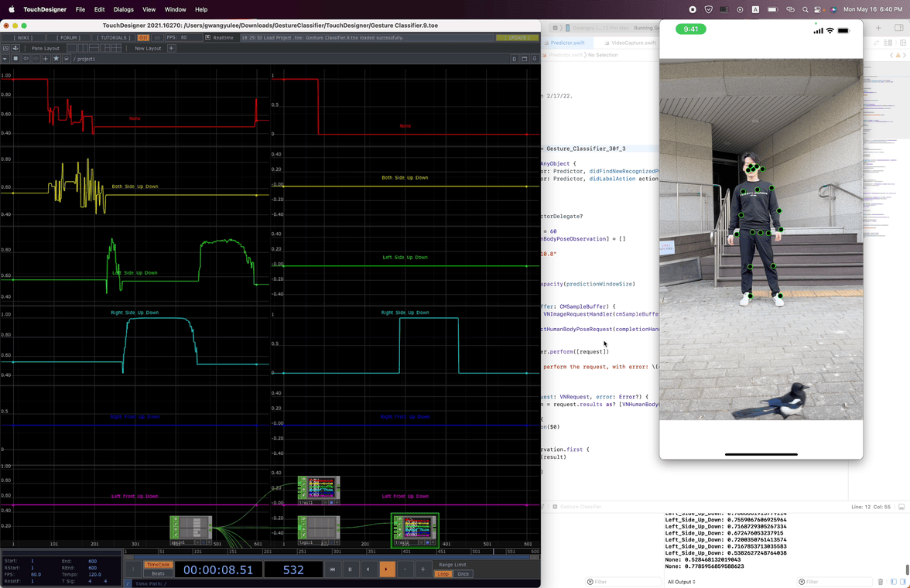This screenshot has height=588, width=910.
Task: Open the All Output dropdown in Xcode console
Action: click(681, 582)
